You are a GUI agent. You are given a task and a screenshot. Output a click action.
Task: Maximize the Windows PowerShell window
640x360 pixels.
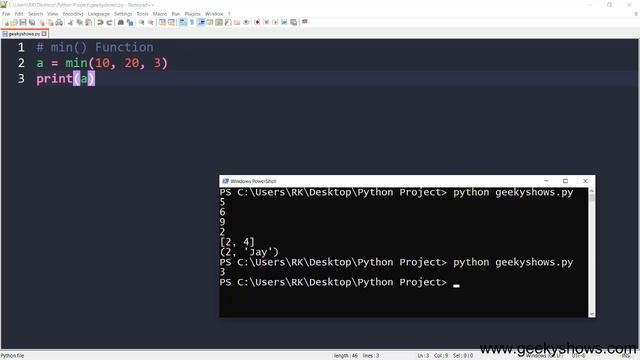(565, 181)
